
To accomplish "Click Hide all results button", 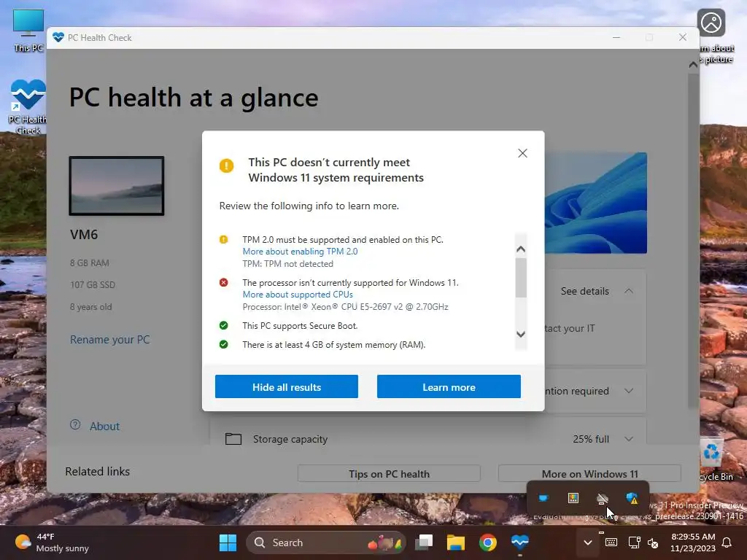I will [286, 386].
